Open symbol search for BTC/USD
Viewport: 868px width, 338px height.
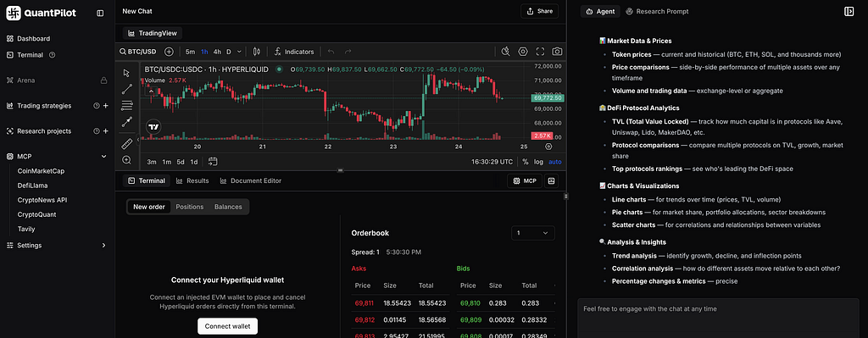click(139, 52)
